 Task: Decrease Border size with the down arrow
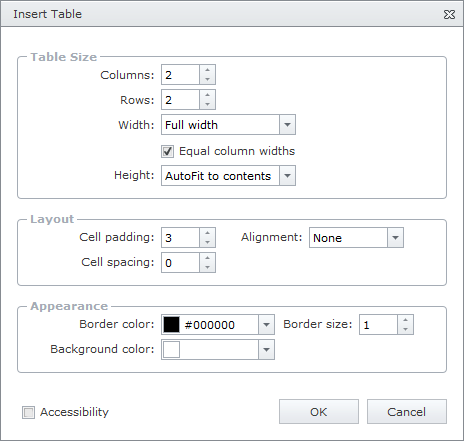coord(405,329)
